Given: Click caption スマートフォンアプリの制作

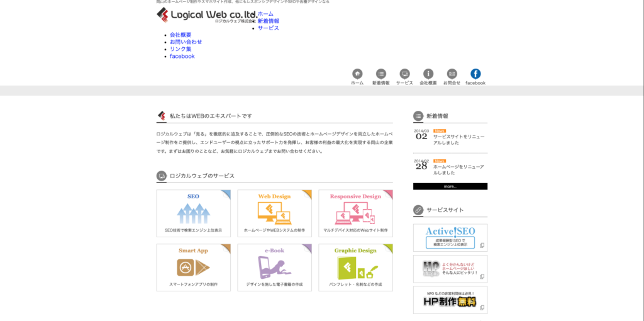Looking at the screenshot, I should click(194, 284).
